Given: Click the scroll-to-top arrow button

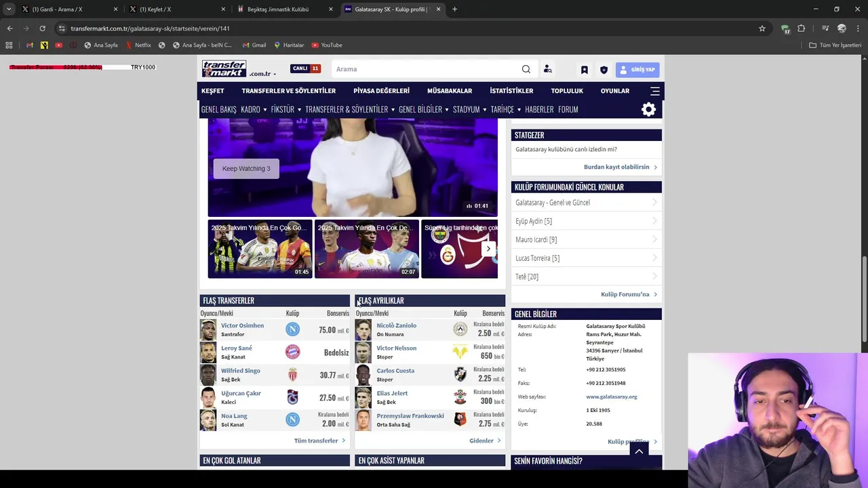Looking at the screenshot, I should [639, 451].
